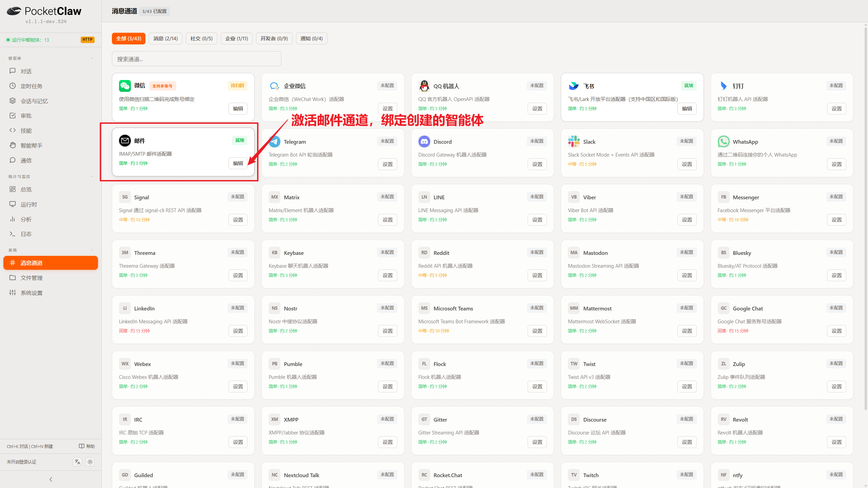Click the 企业微信 channel icon
Viewport: 868px width, 488px height.
pos(274,86)
